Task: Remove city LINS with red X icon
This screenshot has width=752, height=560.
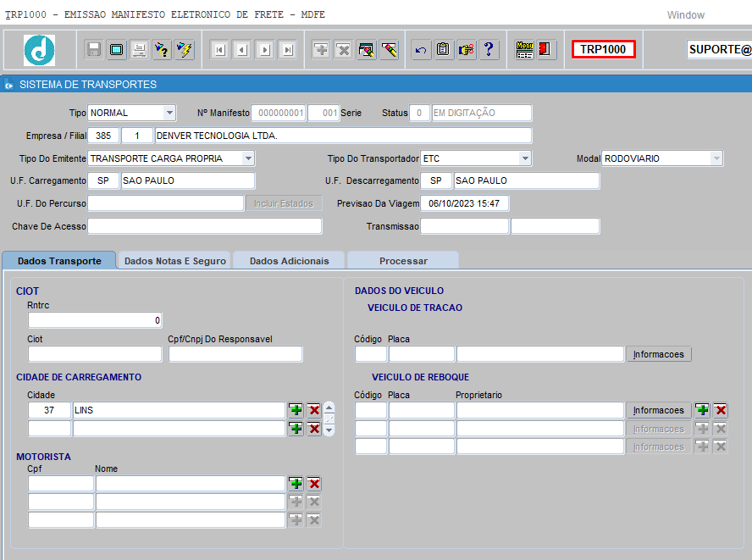Action: pyautogui.click(x=314, y=410)
